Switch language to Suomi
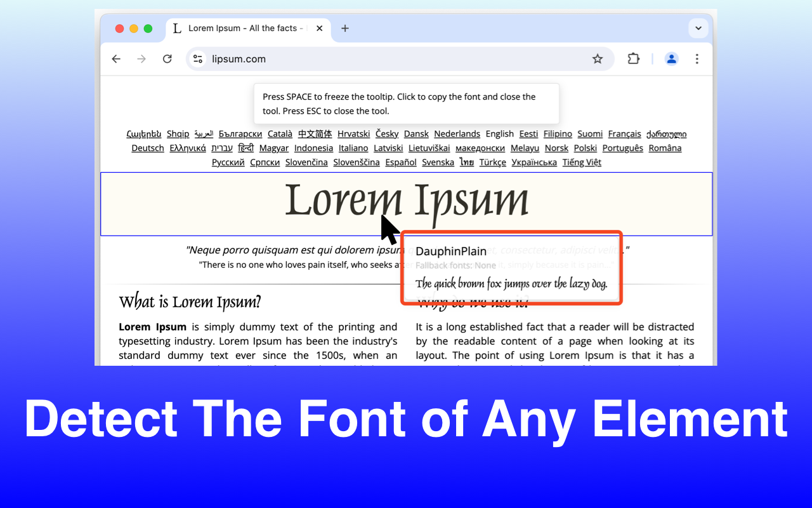 pyautogui.click(x=590, y=134)
